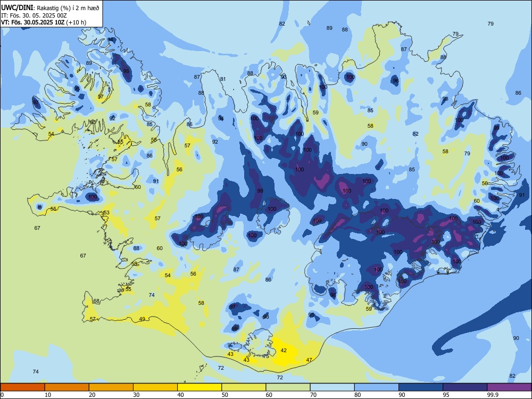Click the legend tick label 40
This screenshot has width=532, height=399.
(180, 395)
